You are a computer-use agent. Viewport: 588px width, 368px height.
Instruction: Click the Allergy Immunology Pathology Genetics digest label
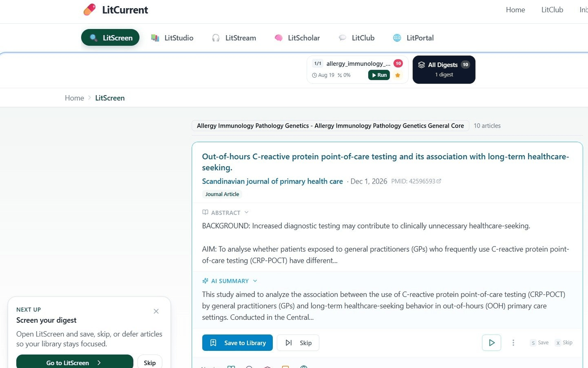(330, 126)
